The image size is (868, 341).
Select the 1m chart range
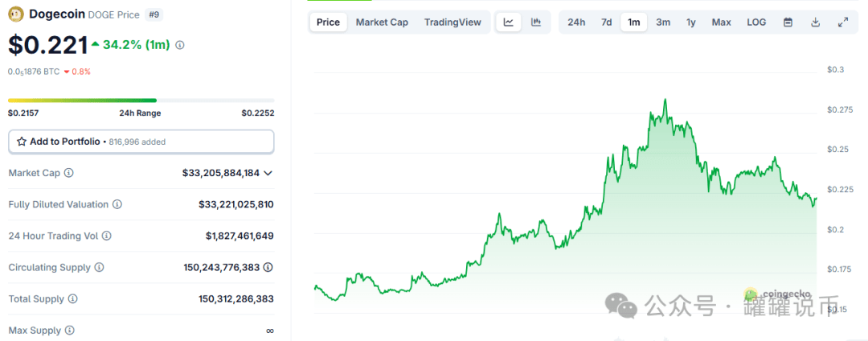coord(634,23)
